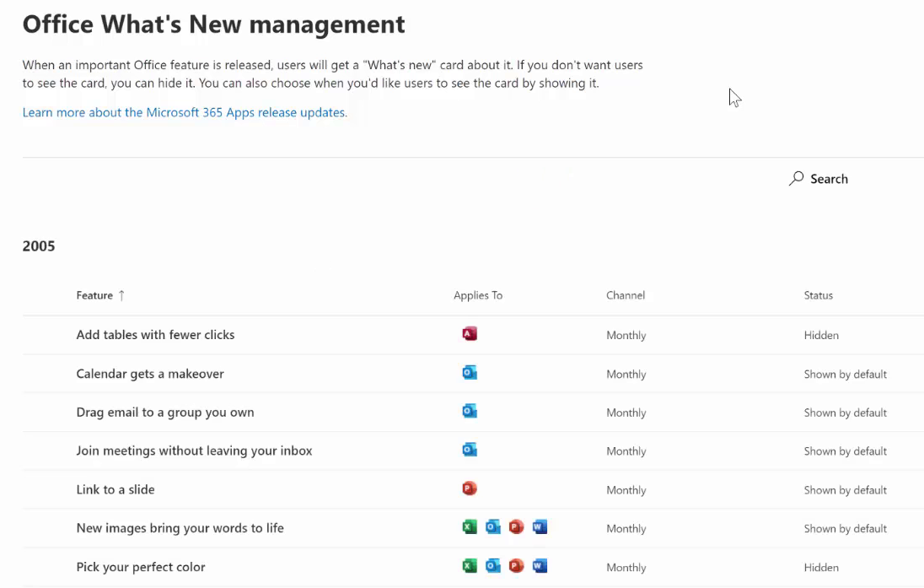Click Word icon in Pick your perfect color row
The image size is (924, 588).
tap(540, 566)
